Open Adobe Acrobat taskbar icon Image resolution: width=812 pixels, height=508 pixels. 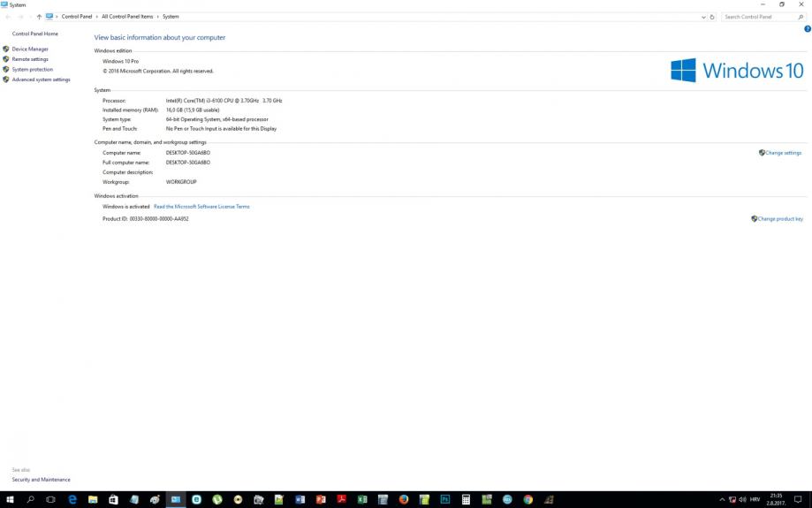pyautogui.click(x=341, y=500)
